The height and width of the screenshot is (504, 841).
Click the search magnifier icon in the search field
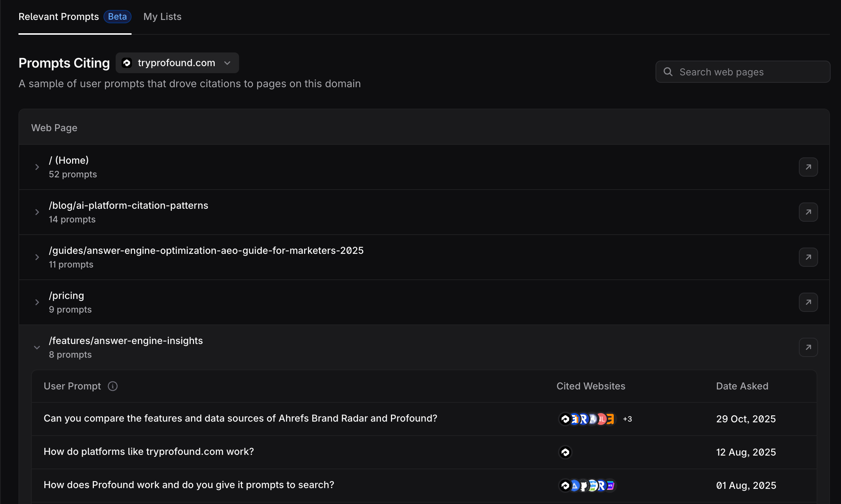click(x=668, y=72)
